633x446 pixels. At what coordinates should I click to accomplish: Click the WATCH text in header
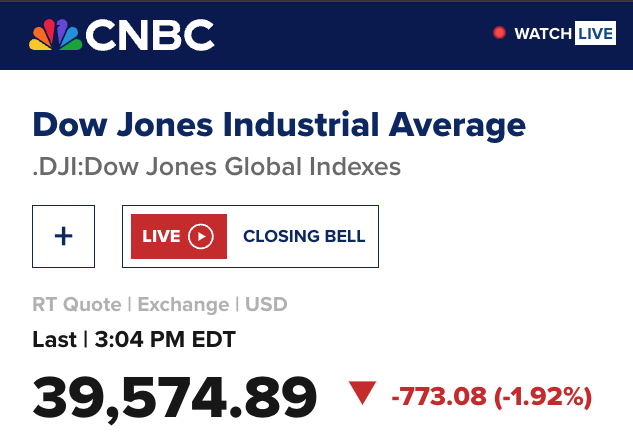(x=542, y=34)
